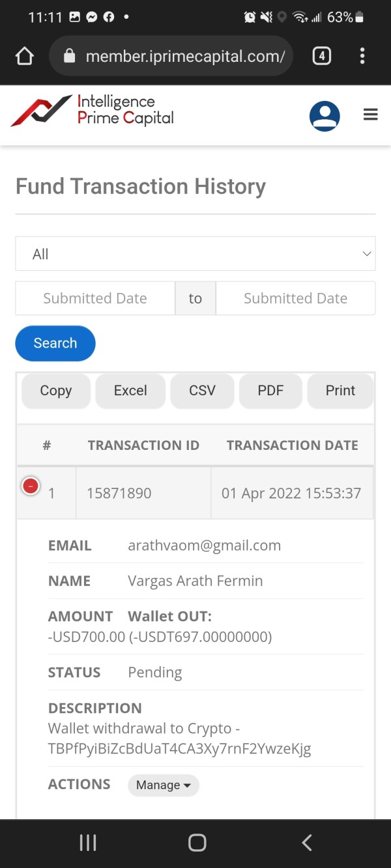Open the Manage actions dropdown
This screenshot has width=391, height=868.
[x=163, y=785]
